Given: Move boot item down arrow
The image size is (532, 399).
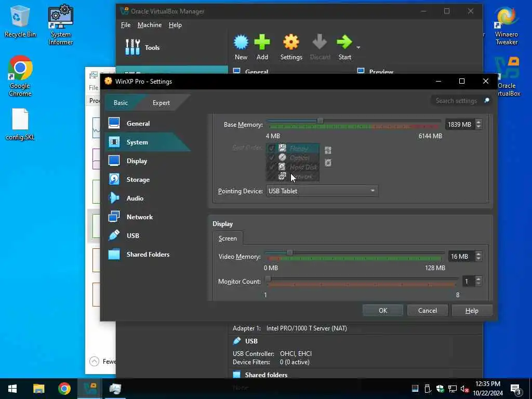Looking at the screenshot, I should click(x=328, y=163).
